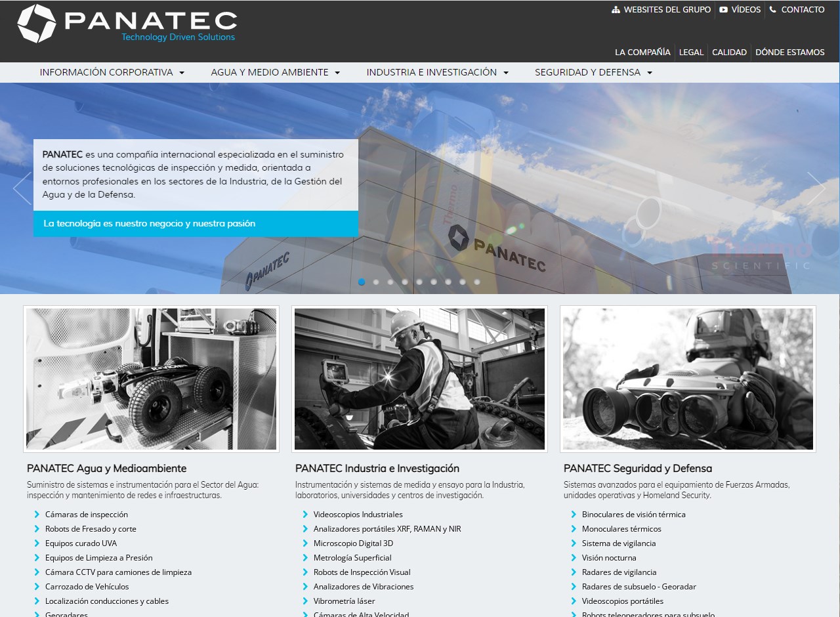This screenshot has height=617, width=840.
Task: Click chevron next to Binoculares de visión térmica
Action: 574,515
